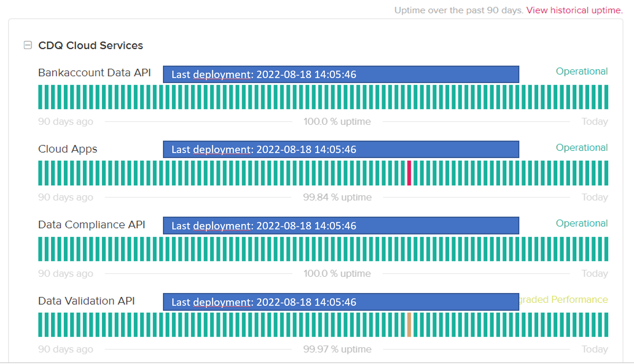This screenshot has height=364, width=634.
Task: Click Last deployment banner for Cloud Apps
Action: pyautogui.click(x=341, y=149)
